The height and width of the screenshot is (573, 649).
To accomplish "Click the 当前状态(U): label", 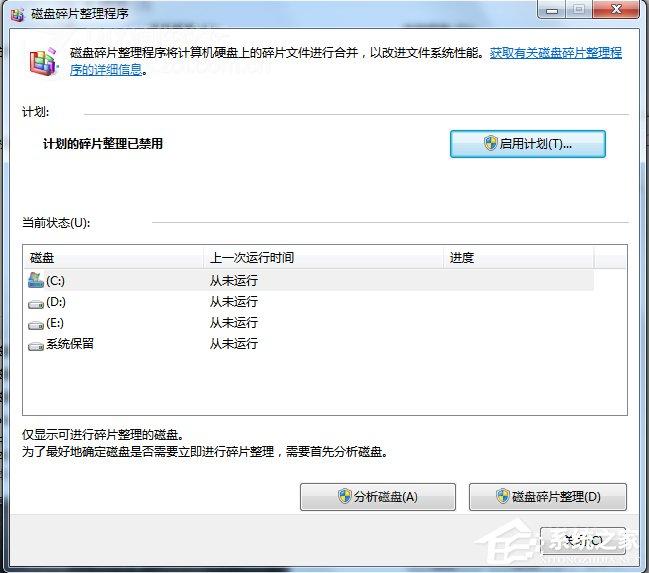I will [x=56, y=223].
